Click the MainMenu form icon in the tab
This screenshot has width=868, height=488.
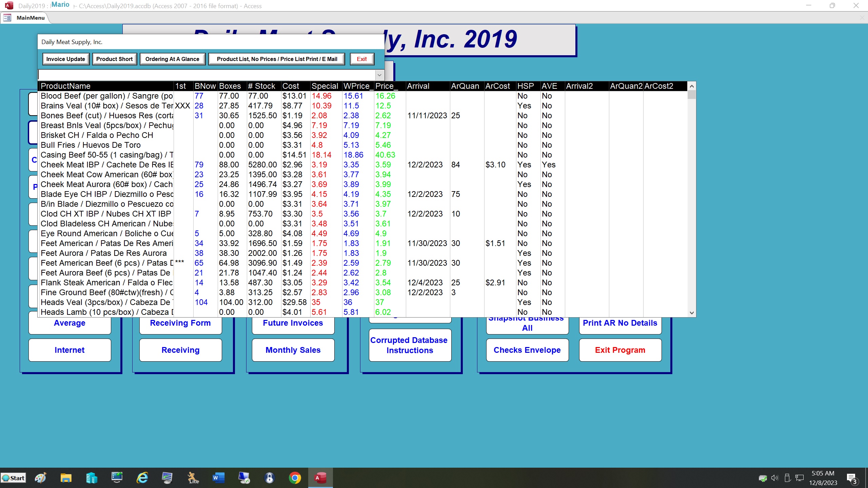(x=7, y=18)
